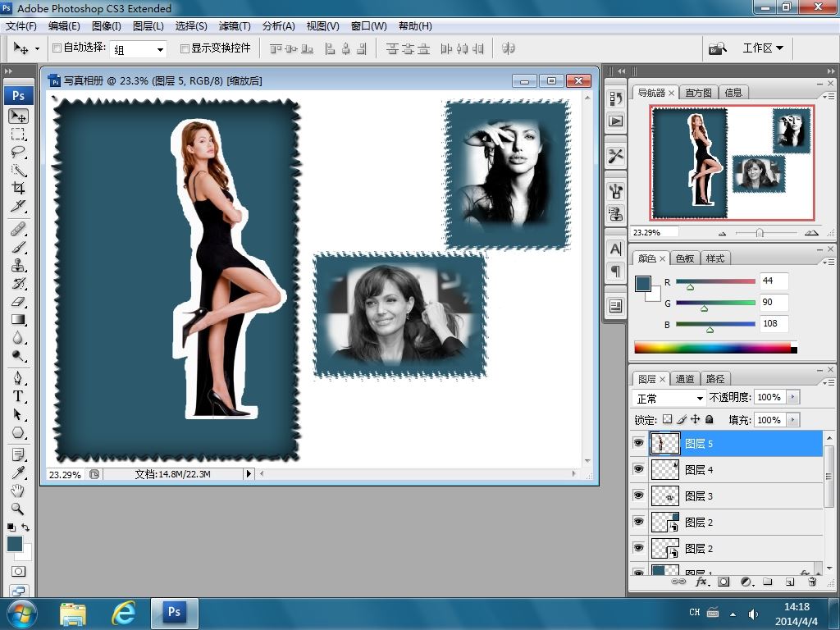Choose the Hand tool
Viewport: 840px width, 630px height.
tap(18, 491)
